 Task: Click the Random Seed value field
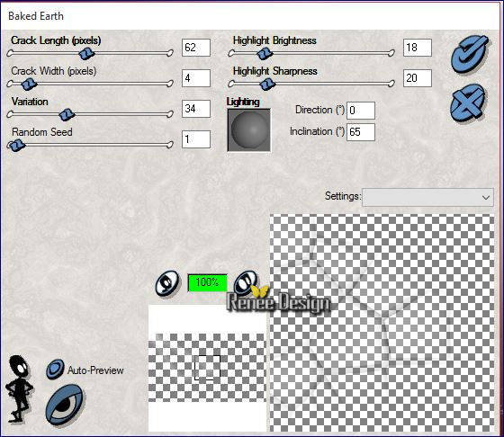point(196,139)
